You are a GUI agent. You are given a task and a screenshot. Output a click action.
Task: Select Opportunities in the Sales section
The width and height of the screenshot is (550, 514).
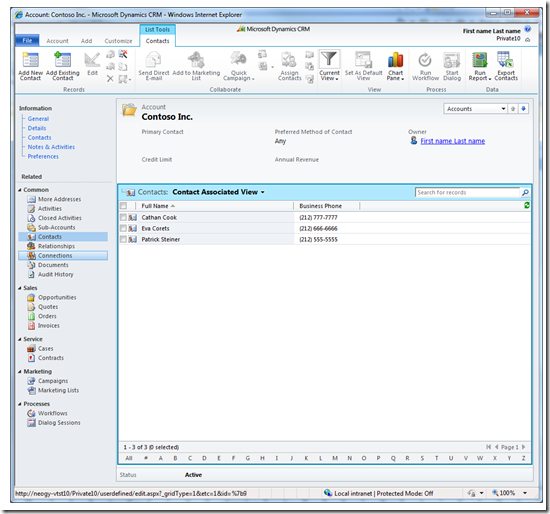(57, 298)
